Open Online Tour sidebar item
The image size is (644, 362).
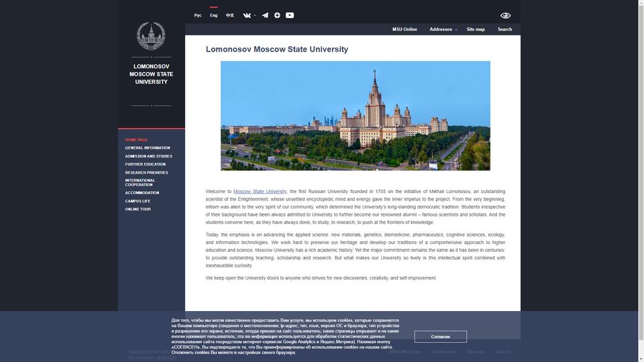point(138,209)
